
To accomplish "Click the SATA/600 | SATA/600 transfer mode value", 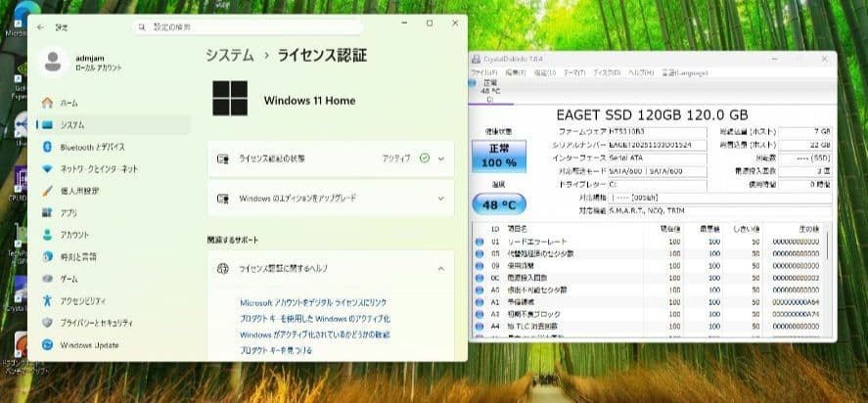I will pos(657,171).
